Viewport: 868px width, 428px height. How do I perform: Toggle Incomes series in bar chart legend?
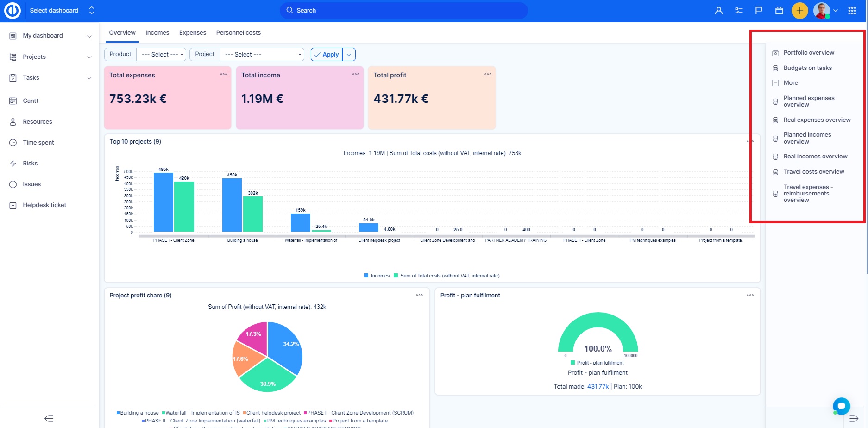pos(377,276)
